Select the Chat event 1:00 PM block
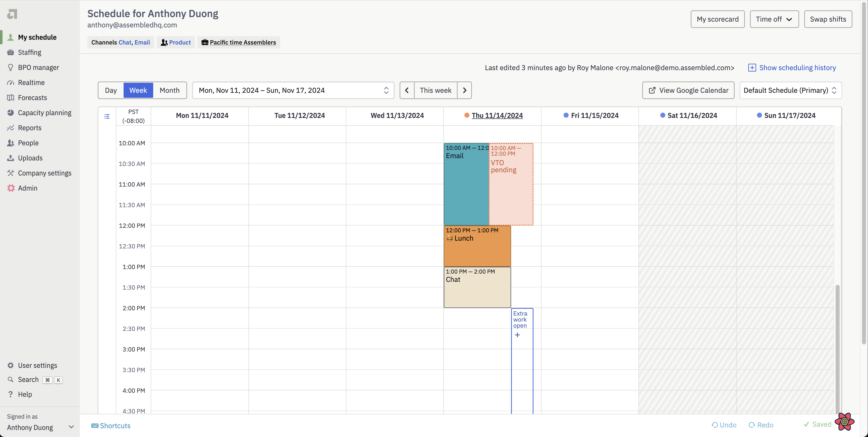 pos(477,287)
